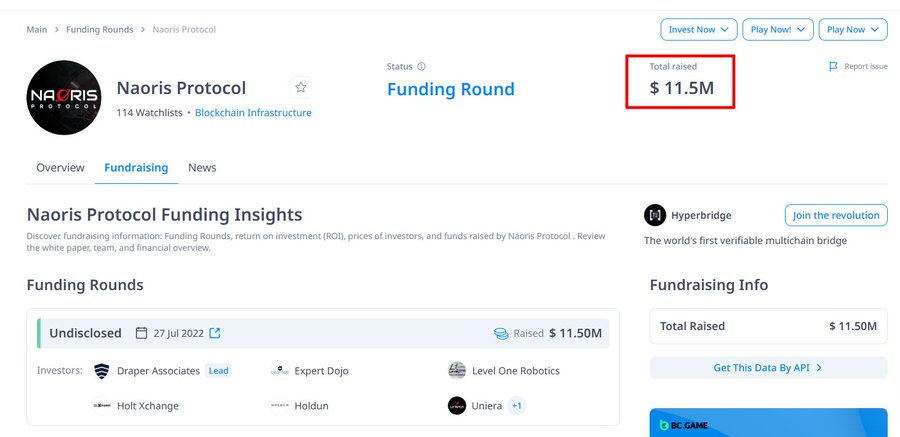Click the Fundraising Info heading
900x437 pixels.
(709, 285)
